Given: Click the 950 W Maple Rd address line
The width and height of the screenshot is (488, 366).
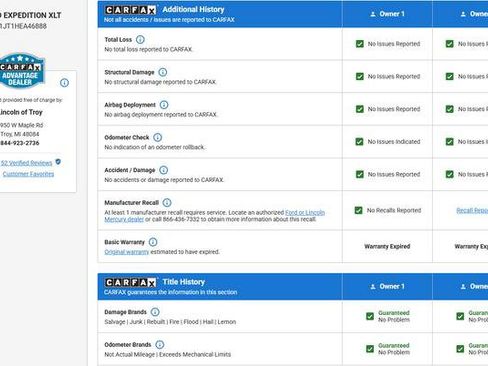Looking at the screenshot, I should [22, 125].
